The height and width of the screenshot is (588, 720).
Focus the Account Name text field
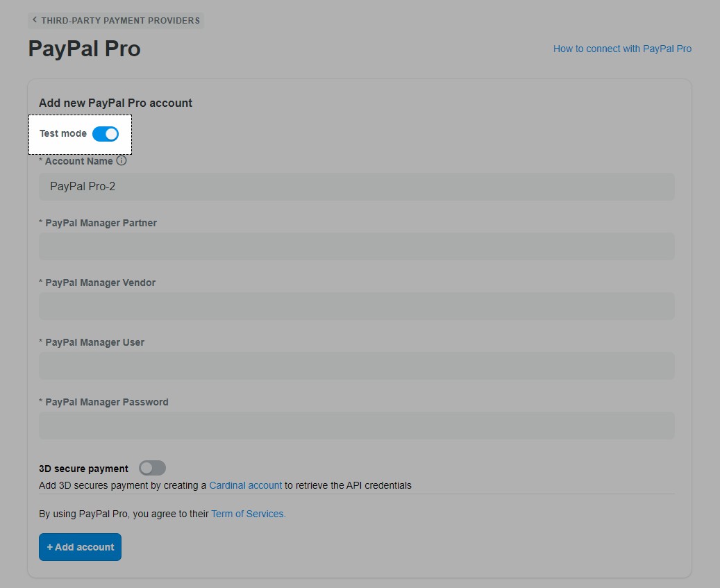click(356, 187)
